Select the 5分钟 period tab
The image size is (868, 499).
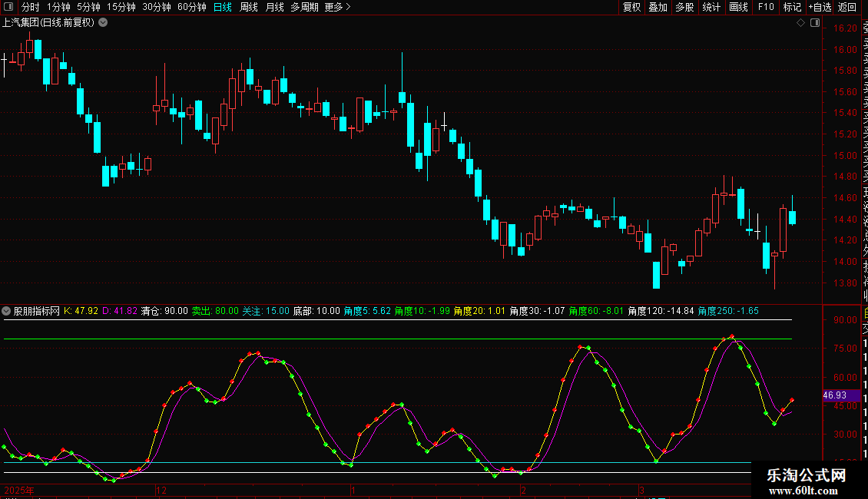click(88, 7)
